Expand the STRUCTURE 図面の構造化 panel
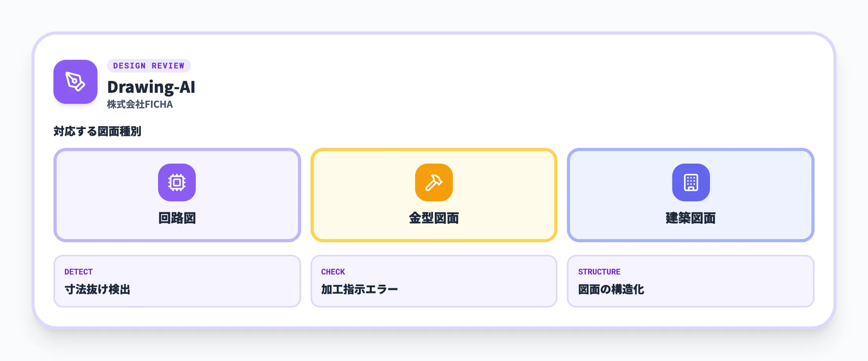868x361 pixels. pos(691,281)
